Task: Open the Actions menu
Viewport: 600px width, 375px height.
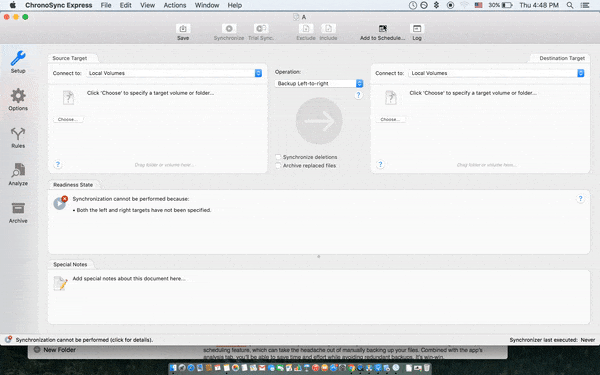Action: [175, 5]
